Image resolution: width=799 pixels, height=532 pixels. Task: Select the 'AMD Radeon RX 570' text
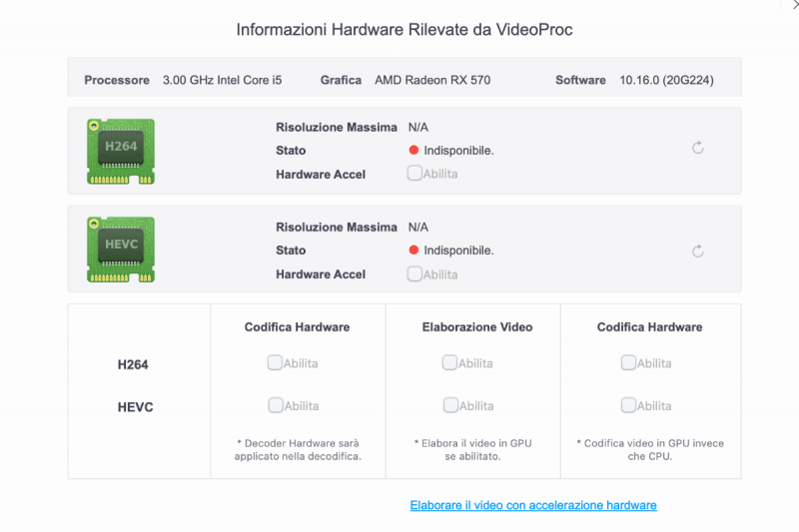click(432, 80)
